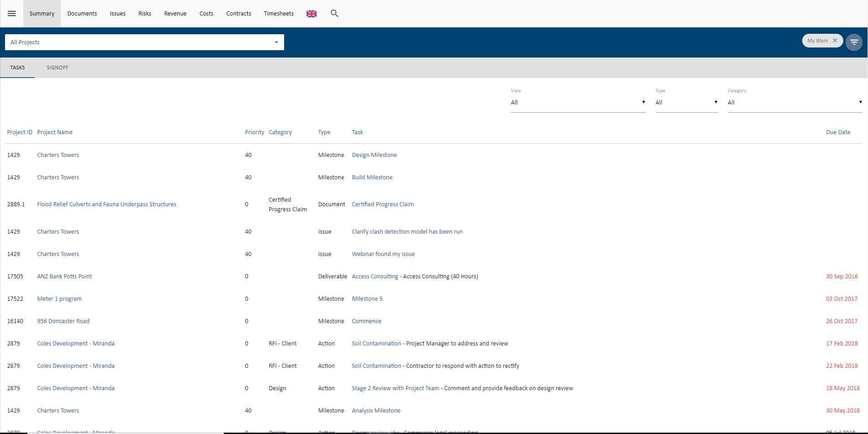Open the magnifying glass search
868x434 pixels.
334,14
